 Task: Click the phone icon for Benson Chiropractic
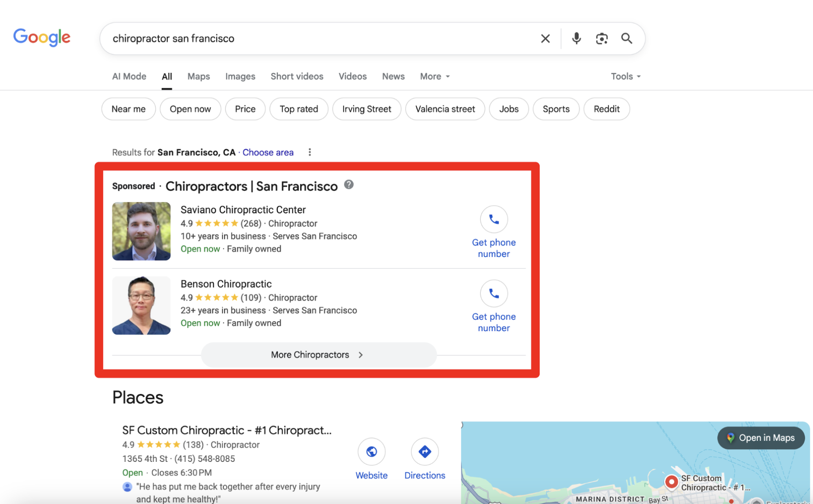coord(494,293)
